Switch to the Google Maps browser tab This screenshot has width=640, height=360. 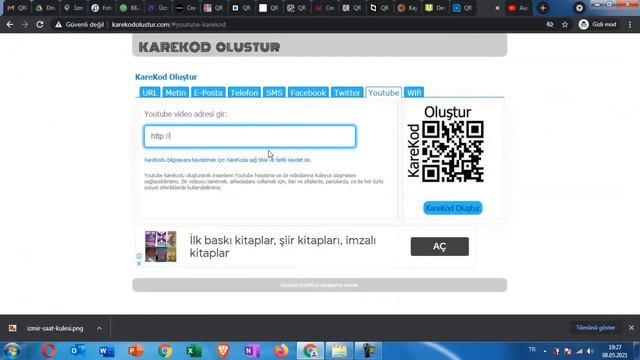(x=73, y=8)
